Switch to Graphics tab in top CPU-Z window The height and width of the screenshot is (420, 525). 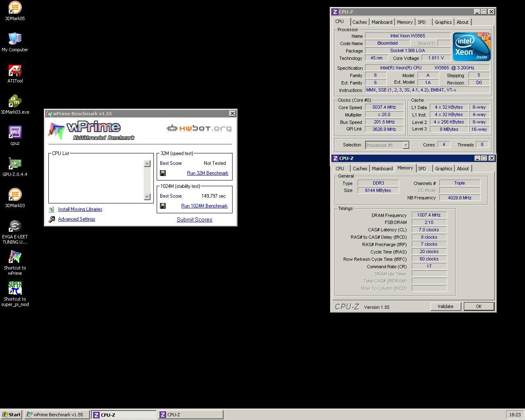coord(443,22)
